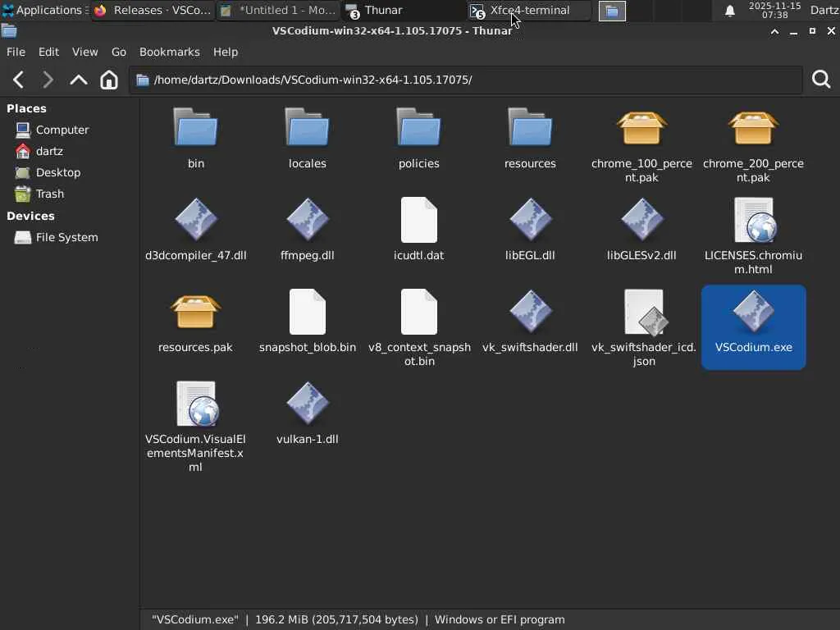Open Trash in Places sidebar
840x630 pixels.
[x=39, y=194]
